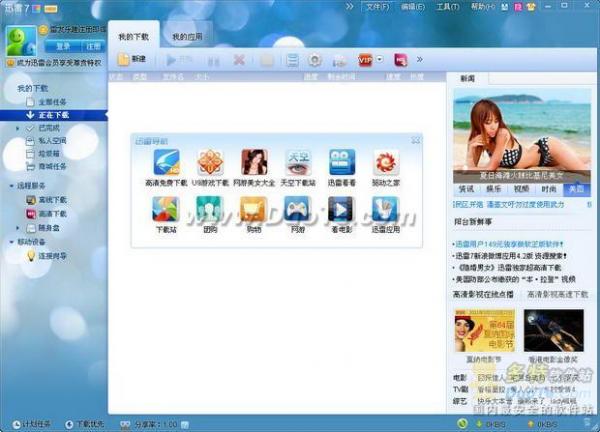Select the 视频 news category tab
The image size is (600, 432).
pos(521,189)
